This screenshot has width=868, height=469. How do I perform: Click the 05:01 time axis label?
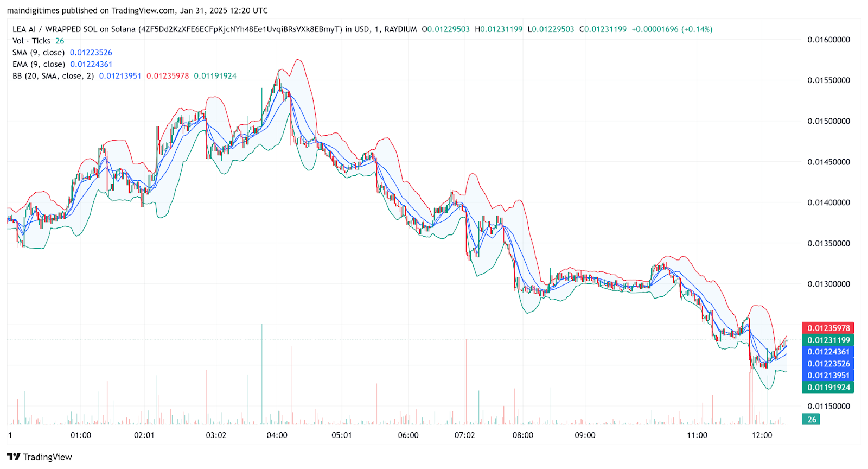[x=342, y=435]
